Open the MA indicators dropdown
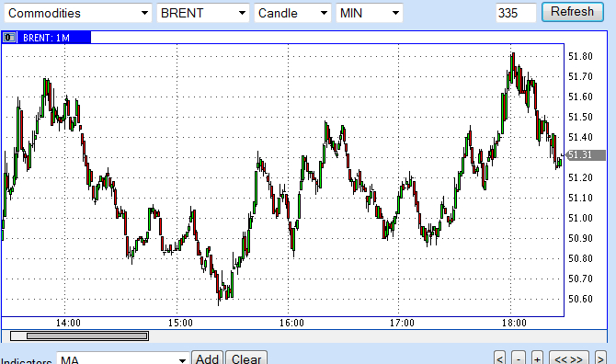 [123, 359]
